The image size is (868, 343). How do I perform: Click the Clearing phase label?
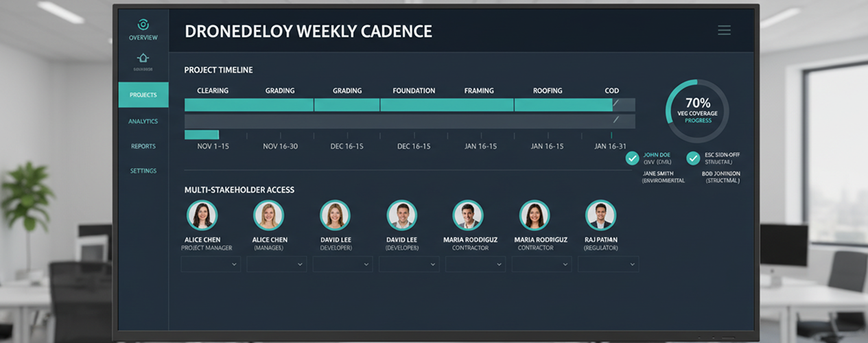[x=213, y=91]
